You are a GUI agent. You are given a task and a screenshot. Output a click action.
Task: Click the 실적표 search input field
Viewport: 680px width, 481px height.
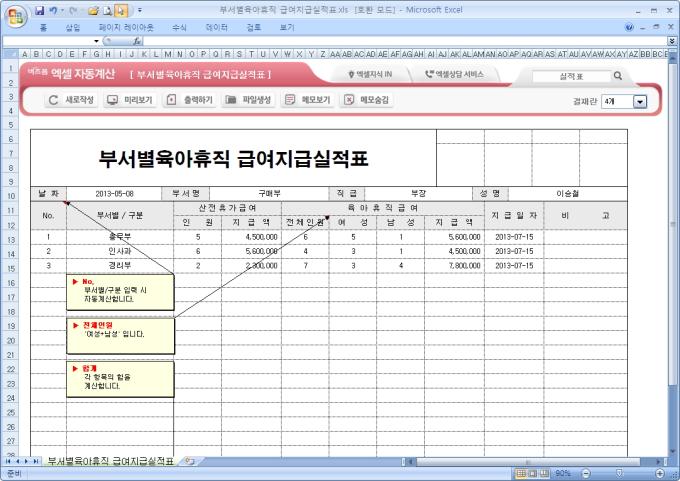pos(572,76)
